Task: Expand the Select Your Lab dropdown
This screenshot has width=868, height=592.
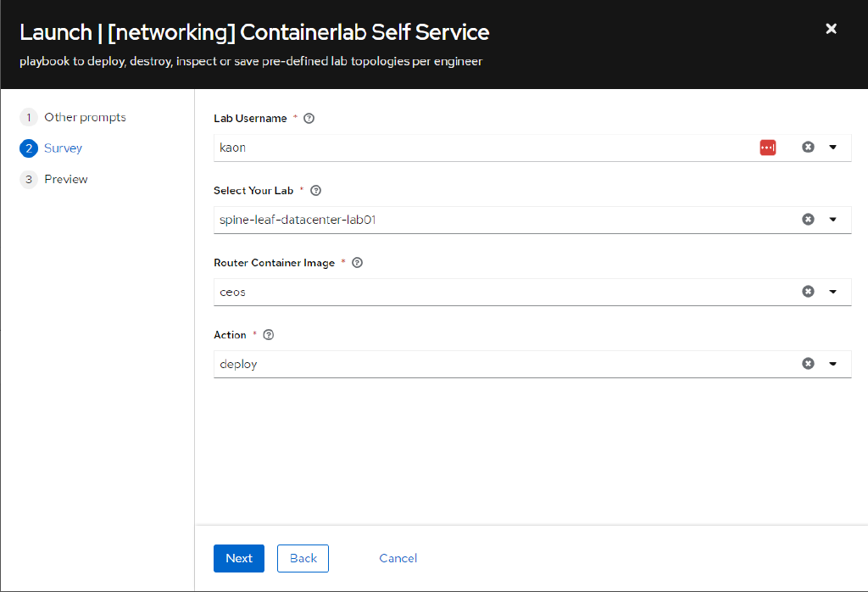Action: [832, 219]
